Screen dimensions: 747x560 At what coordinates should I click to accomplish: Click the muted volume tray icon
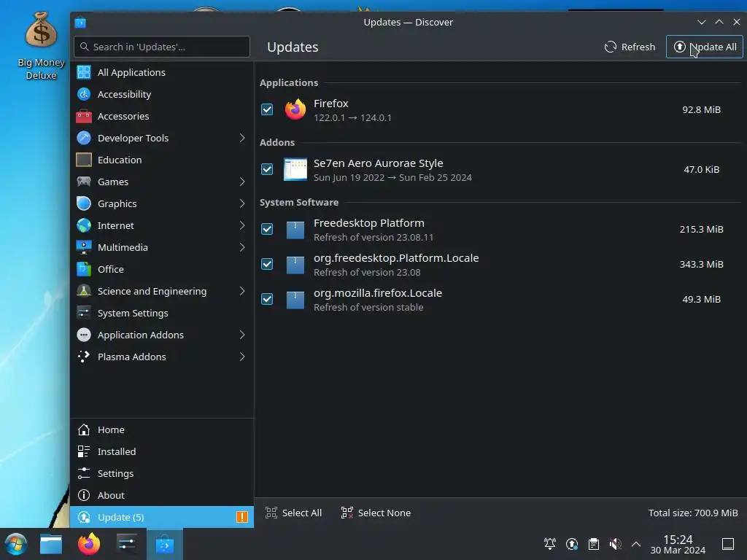(615, 544)
